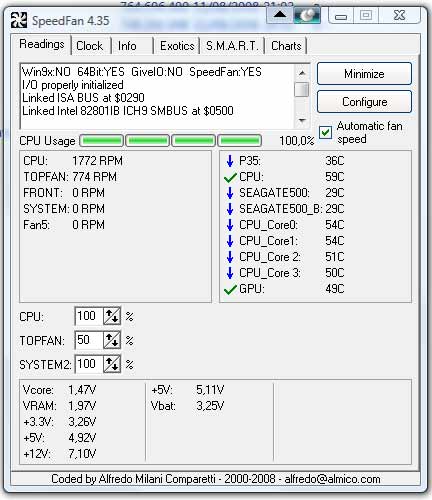Click the blue arrow next to CPU_Core0
Image resolution: width=432 pixels, height=500 pixels.
pyautogui.click(x=230, y=225)
